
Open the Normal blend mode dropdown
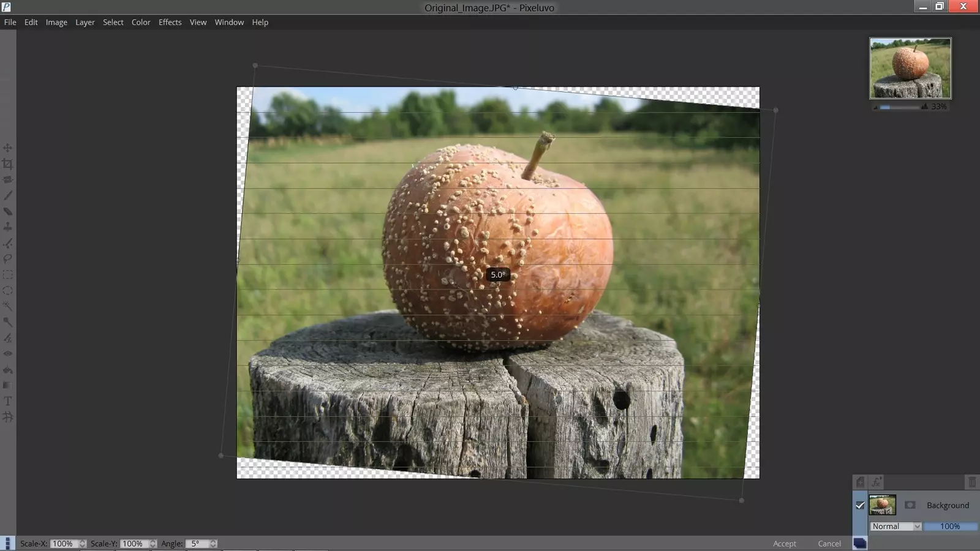(895, 527)
